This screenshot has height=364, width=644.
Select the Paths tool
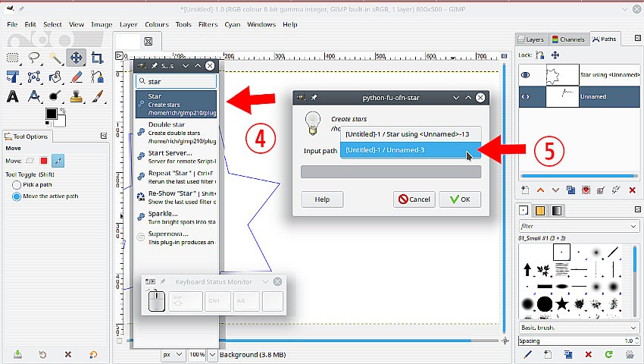click(x=97, y=77)
